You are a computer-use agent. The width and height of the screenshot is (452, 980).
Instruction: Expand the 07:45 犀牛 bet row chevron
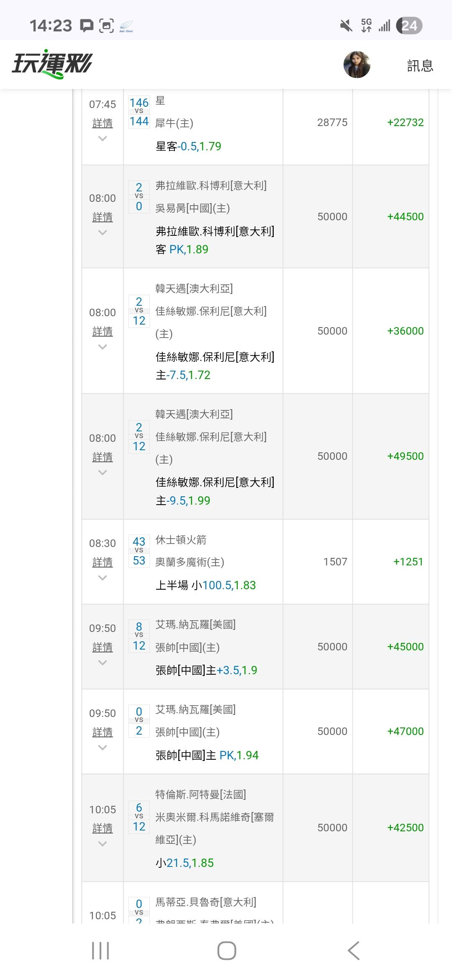pyautogui.click(x=103, y=139)
